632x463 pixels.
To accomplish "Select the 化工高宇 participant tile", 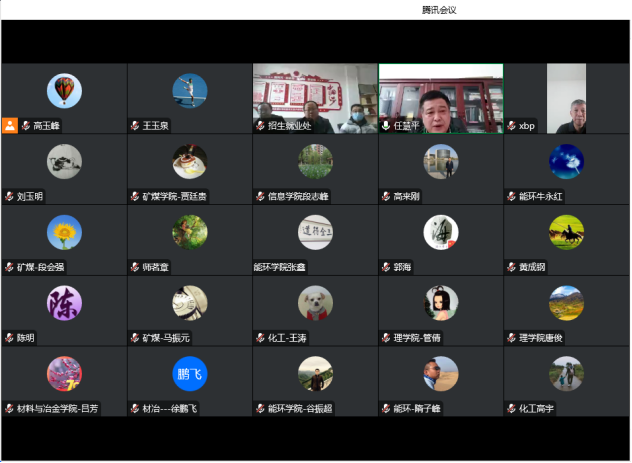I will click(567, 381).
